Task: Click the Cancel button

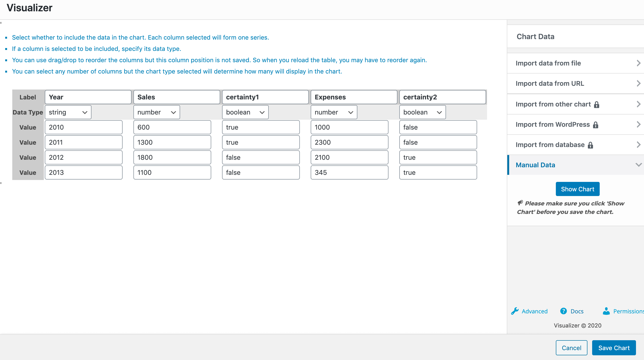Action: [571, 348]
